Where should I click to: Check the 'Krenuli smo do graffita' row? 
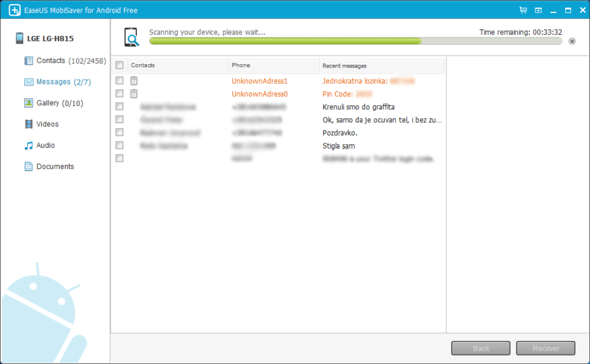coord(119,106)
